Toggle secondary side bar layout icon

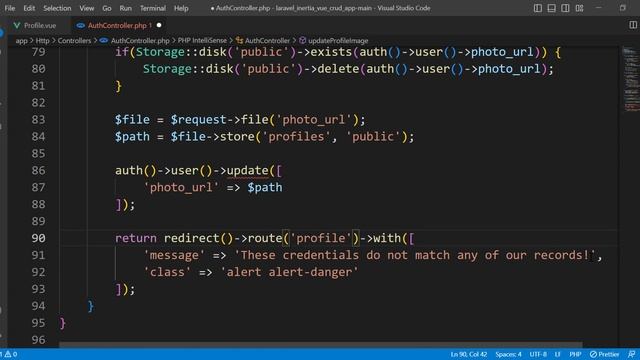point(565,8)
